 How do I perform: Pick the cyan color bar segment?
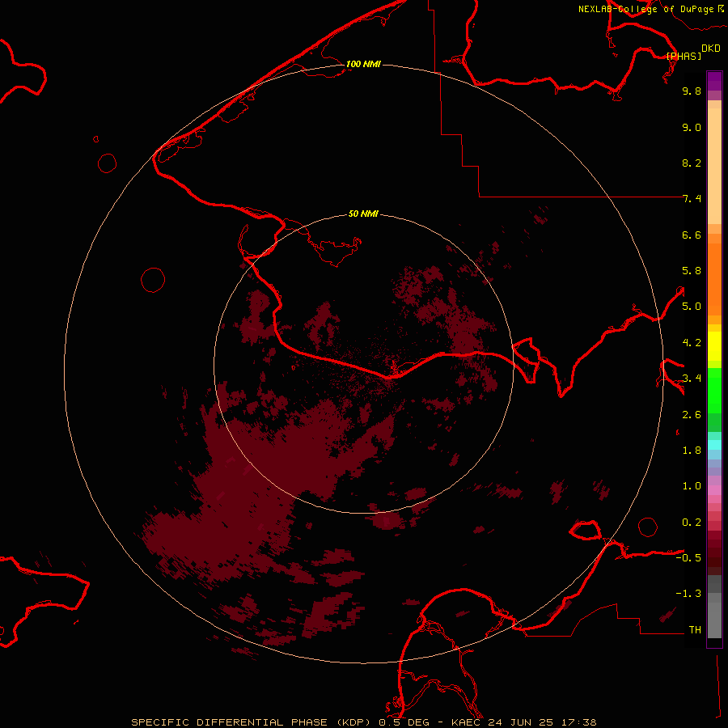tap(714, 445)
